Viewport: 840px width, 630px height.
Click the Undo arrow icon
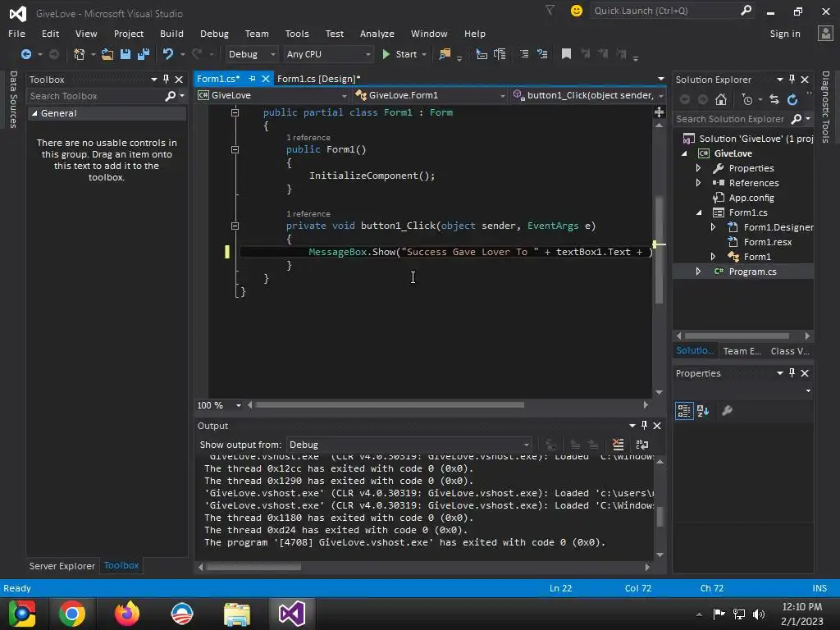168,54
